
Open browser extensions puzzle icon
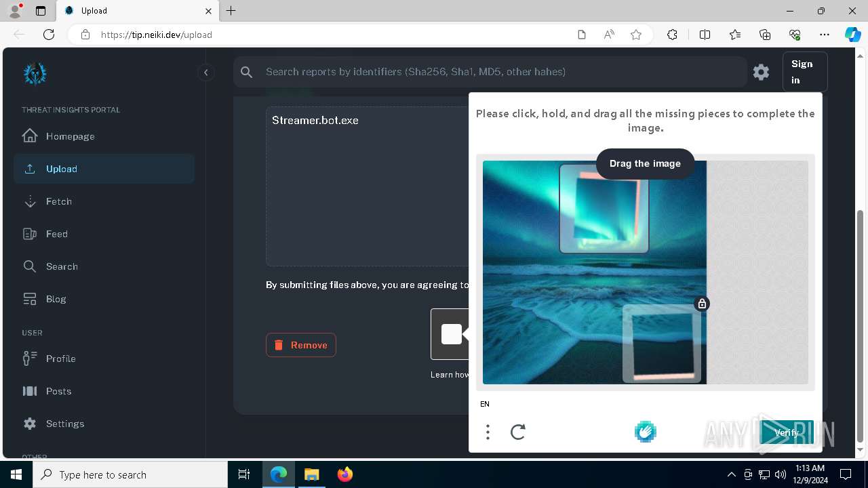point(672,35)
